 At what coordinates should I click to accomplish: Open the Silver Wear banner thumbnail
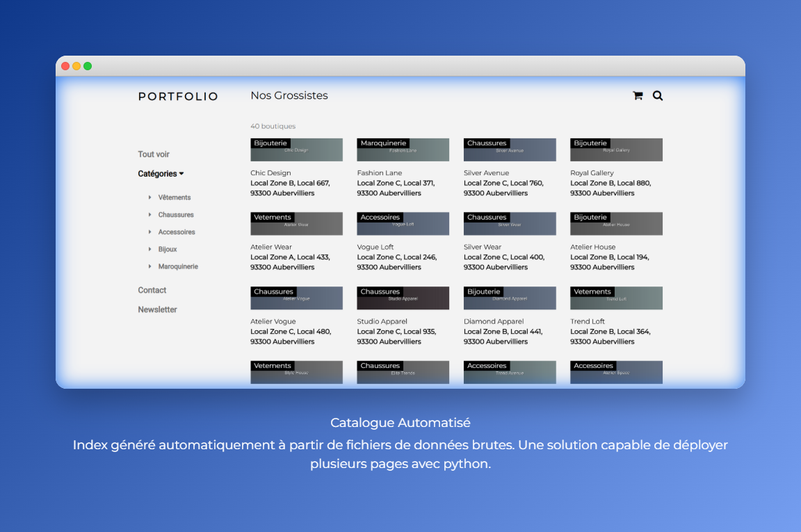point(510,224)
